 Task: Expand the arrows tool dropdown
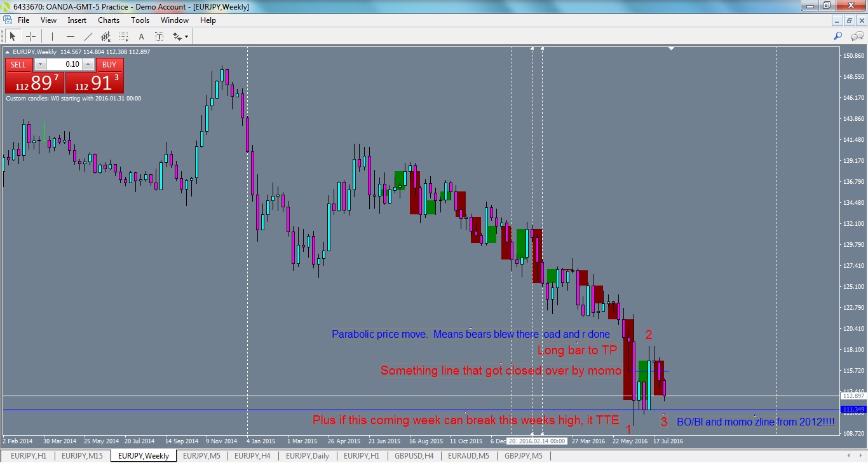click(x=186, y=37)
